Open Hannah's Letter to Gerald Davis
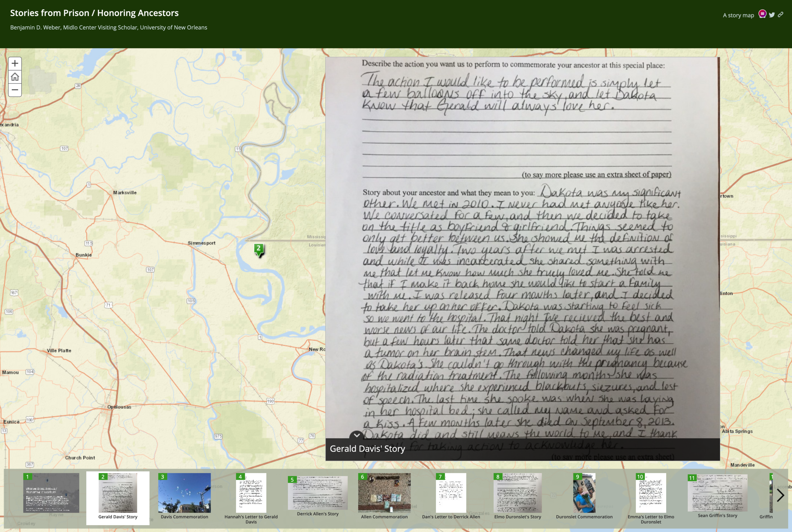 pos(251,493)
